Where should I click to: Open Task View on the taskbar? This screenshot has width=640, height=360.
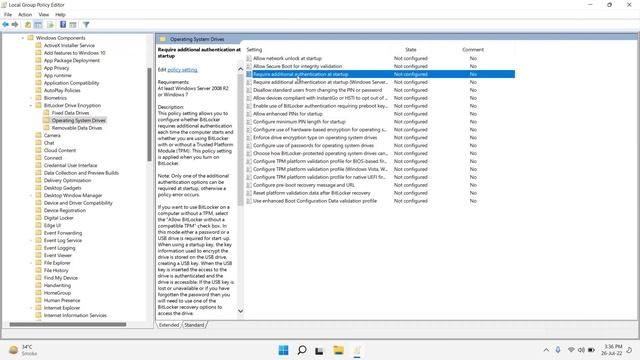pos(319,351)
